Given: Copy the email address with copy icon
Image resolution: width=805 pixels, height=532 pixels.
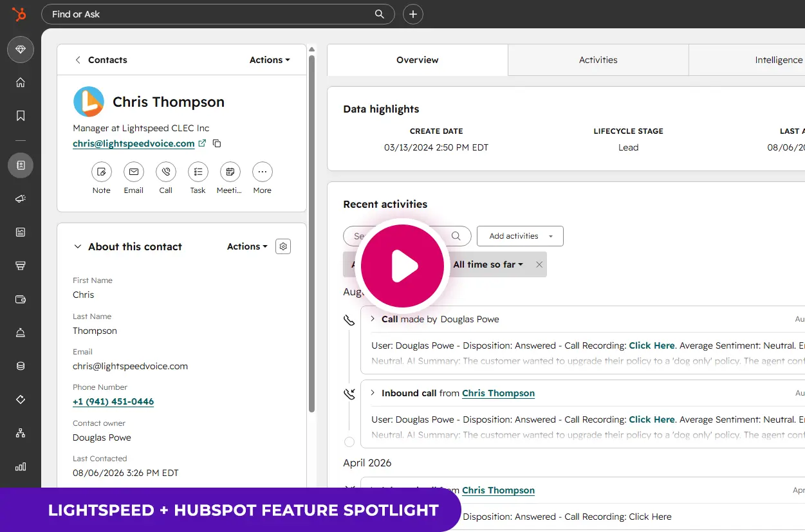Looking at the screenshot, I should [x=217, y=143].
